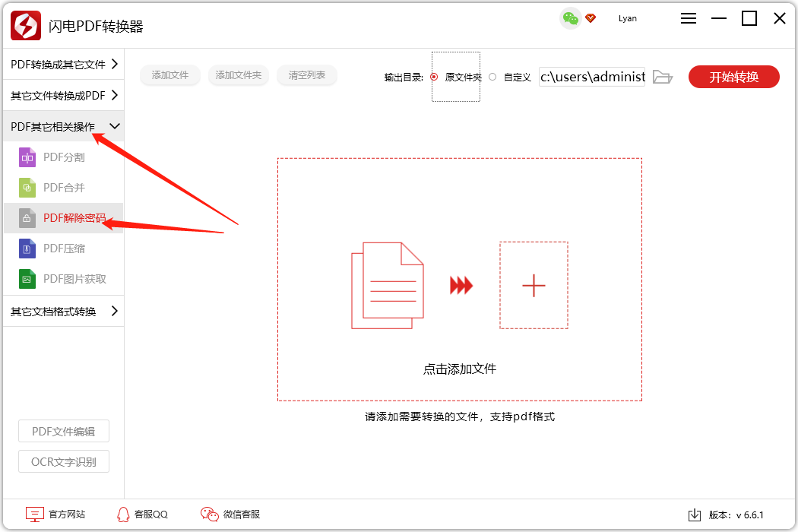Click the 添加文件夹 button
Screen dimensions: 798x532
[238, 74]
